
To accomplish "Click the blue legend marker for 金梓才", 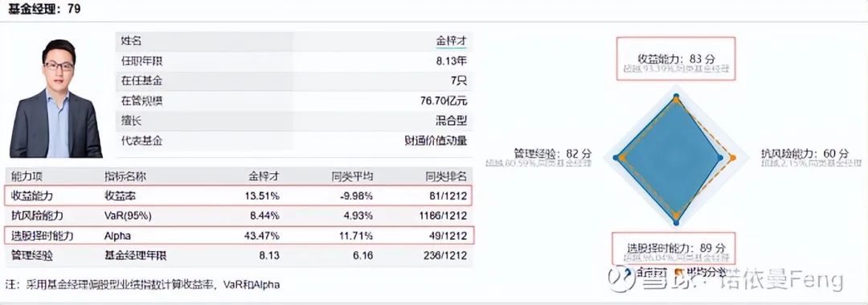I will (627, 272).
